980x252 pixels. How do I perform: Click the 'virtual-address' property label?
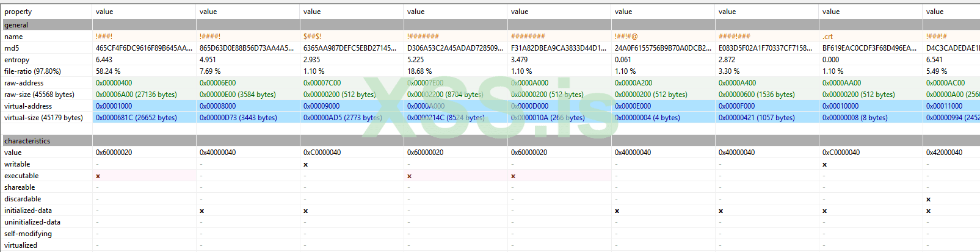coord(28,106)
